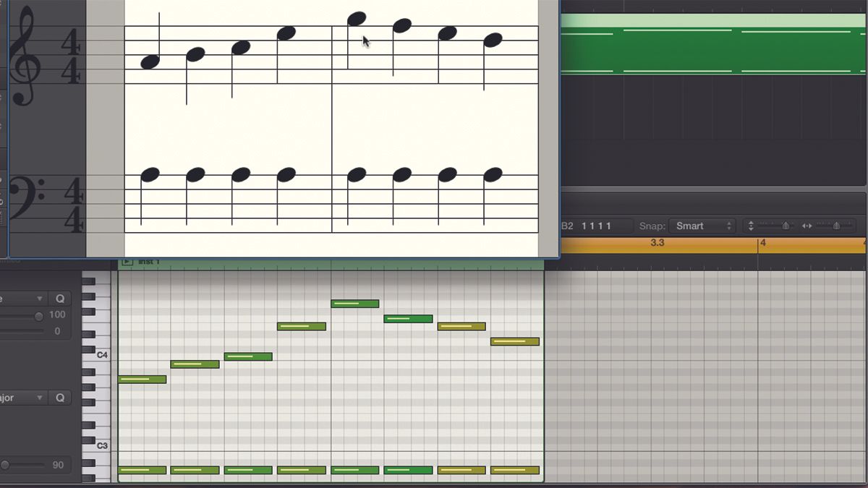
Task: Click the quantize strength slider set to 100
Action: click(38, 314)
